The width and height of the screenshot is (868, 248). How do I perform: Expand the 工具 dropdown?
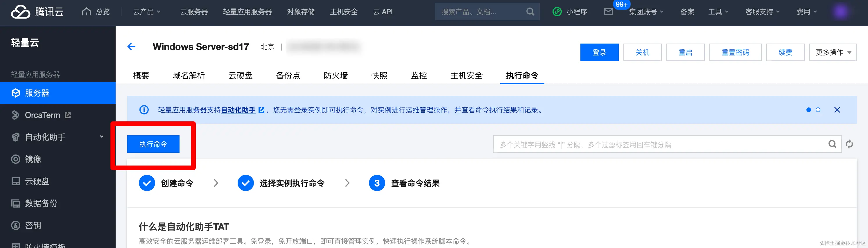point(718,12)
